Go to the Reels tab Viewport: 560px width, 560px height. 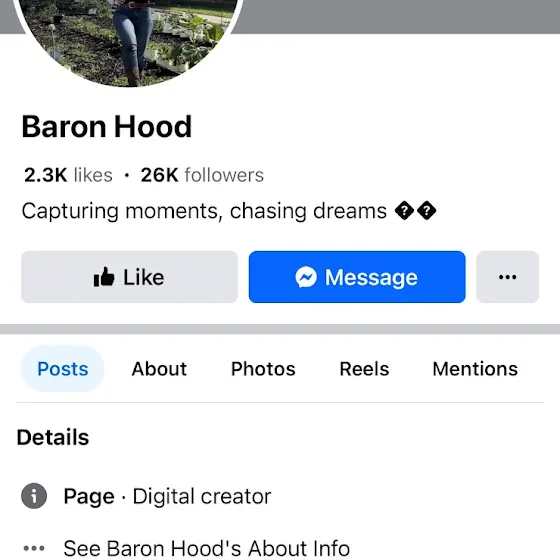[364, 369]
